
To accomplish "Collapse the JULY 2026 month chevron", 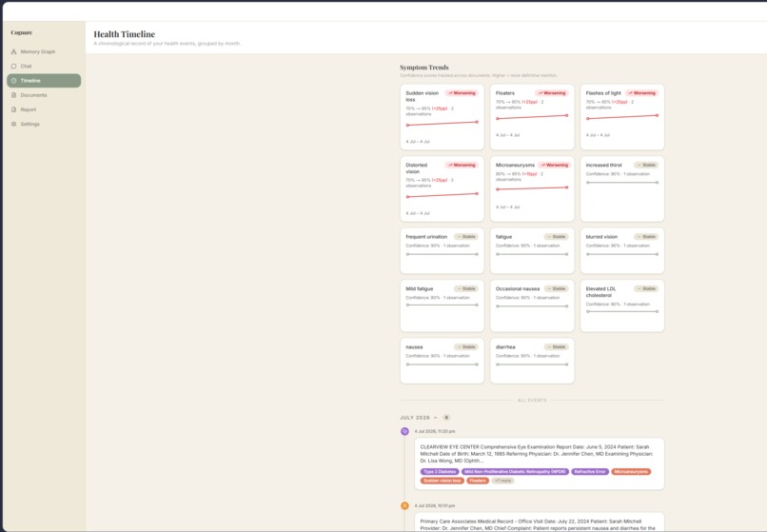I will click(435, 418).
